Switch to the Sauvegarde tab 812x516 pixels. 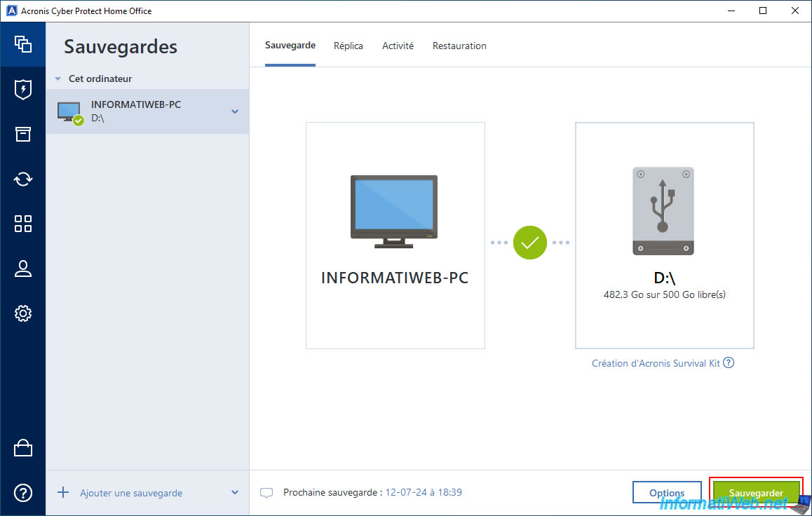point(290,46)
